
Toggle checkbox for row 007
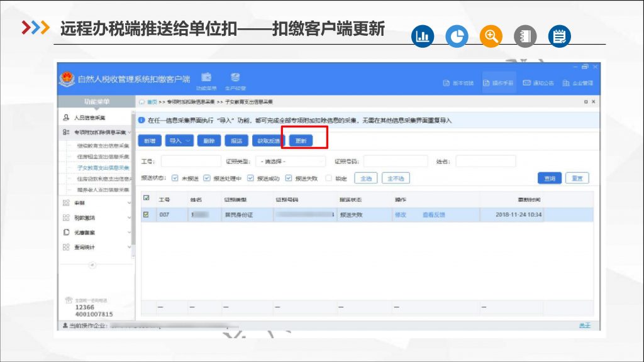[146, 214]
